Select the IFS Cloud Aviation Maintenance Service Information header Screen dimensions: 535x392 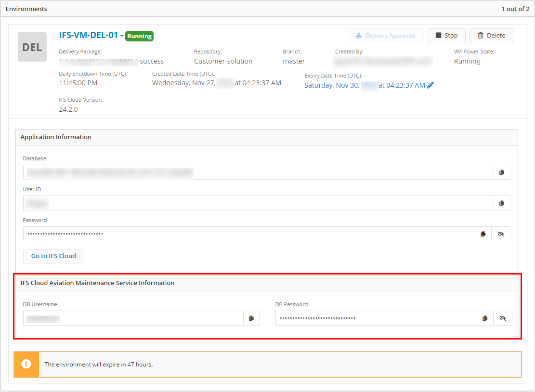point(97,283)
